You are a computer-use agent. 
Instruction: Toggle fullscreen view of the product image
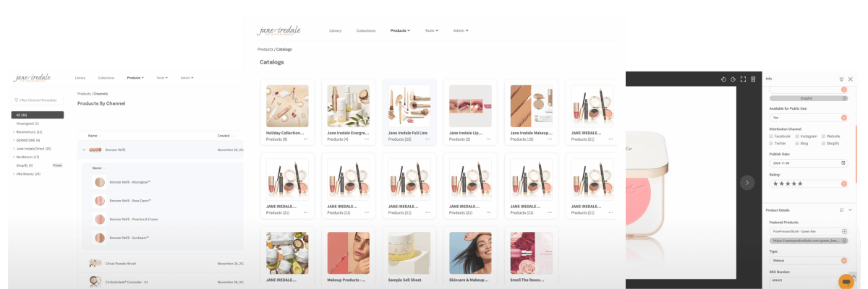743,79
